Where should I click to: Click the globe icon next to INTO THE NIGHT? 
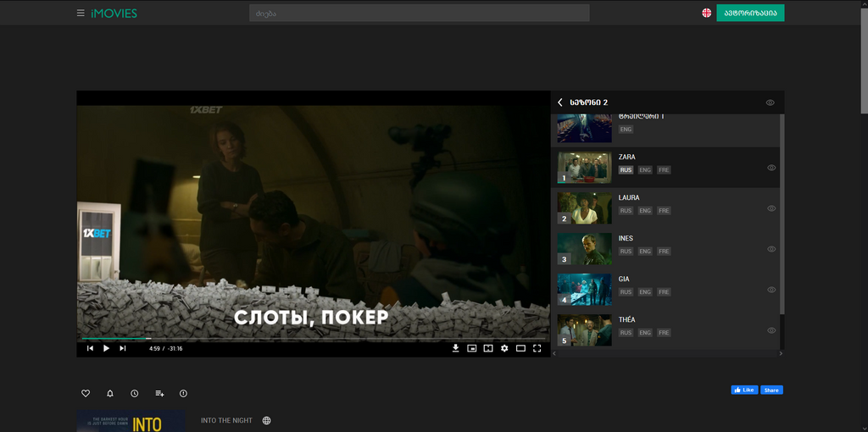click(266, 420)
